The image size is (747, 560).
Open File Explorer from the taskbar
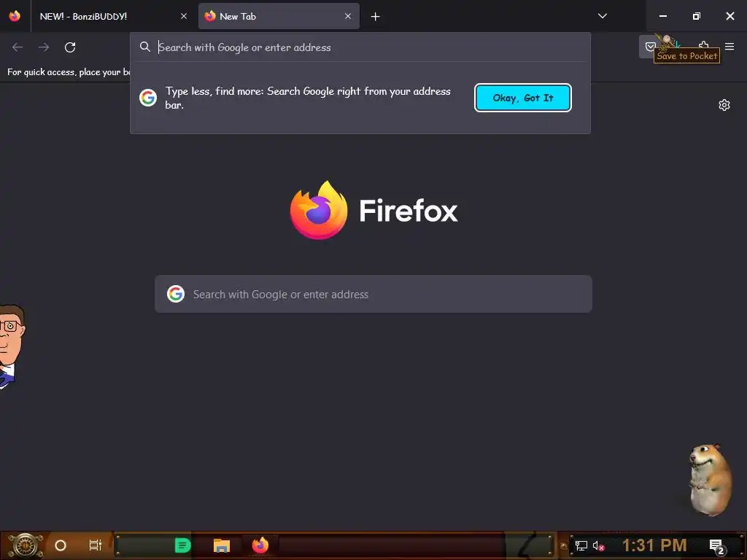click(222, 545)
